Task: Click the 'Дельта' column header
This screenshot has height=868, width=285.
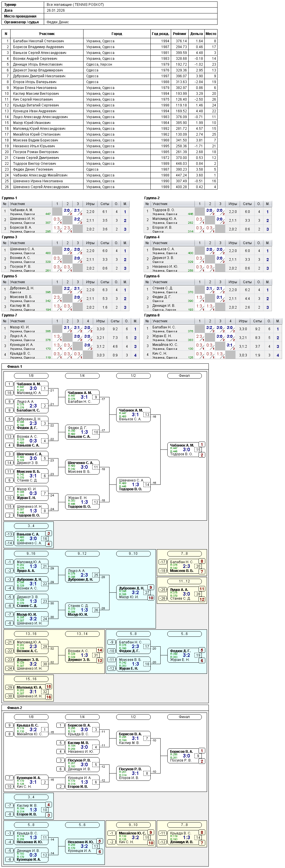Action: coord(196,34)
